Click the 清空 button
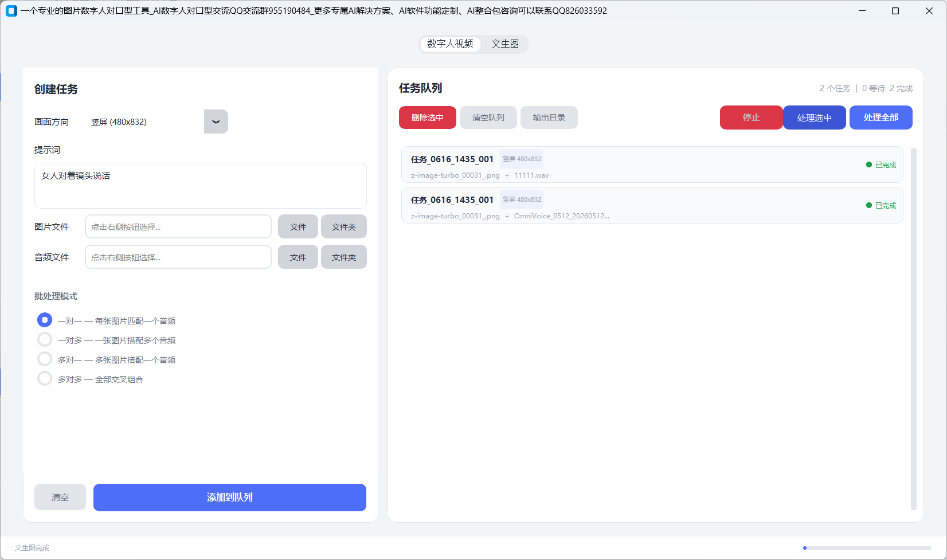Viewport: 947px width, 560px height. (60, 497)
